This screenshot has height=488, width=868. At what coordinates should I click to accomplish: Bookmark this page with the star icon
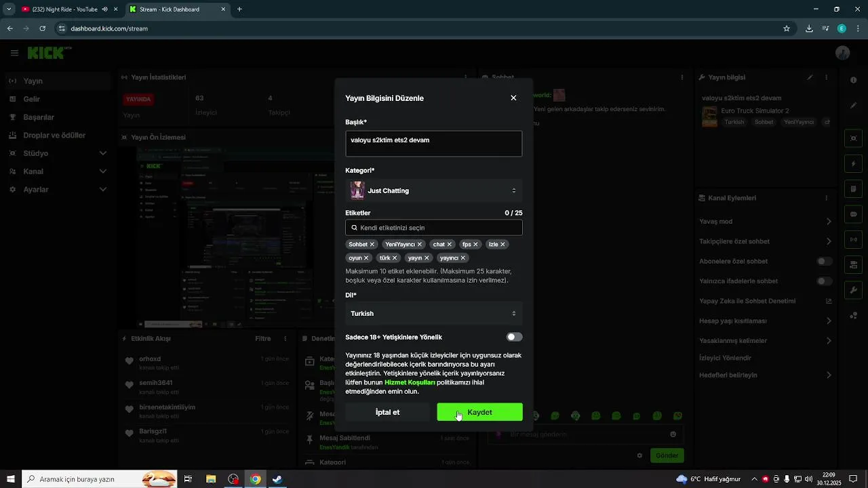coord(787,28)
